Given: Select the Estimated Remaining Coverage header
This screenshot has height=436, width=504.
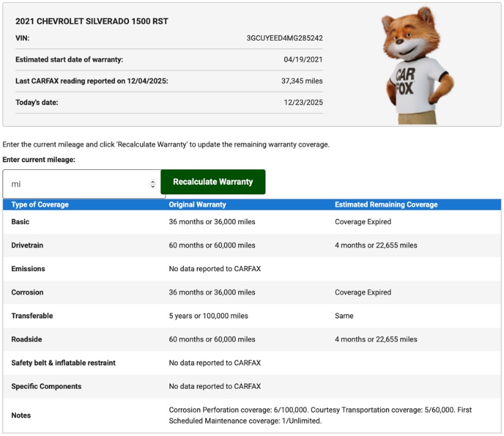Looking at the screenshot, I should tap(386, 205).
